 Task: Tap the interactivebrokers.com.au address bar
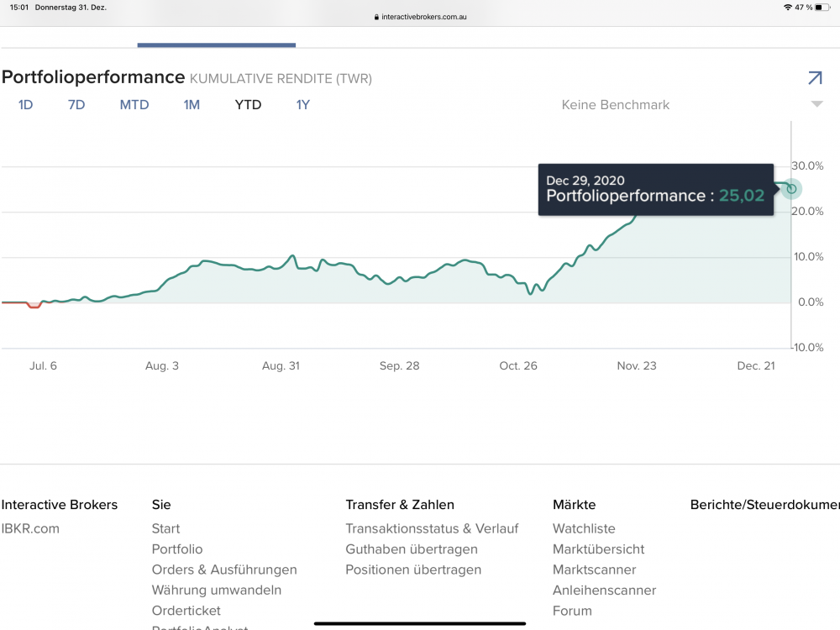(x=424, y=17)
